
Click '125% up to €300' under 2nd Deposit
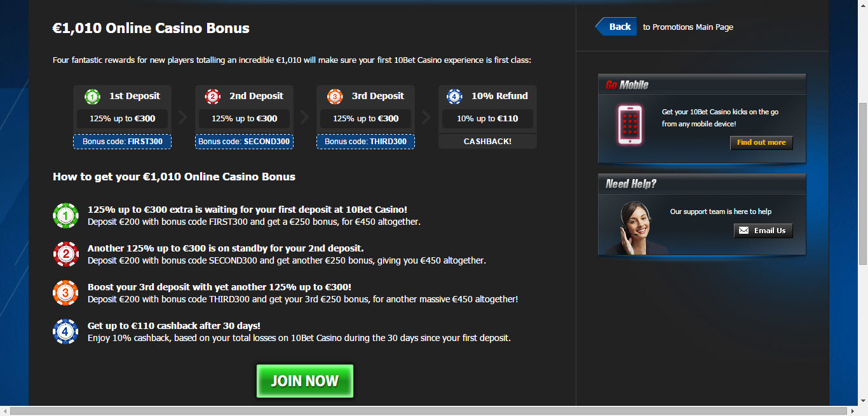(x=244, y=119)
